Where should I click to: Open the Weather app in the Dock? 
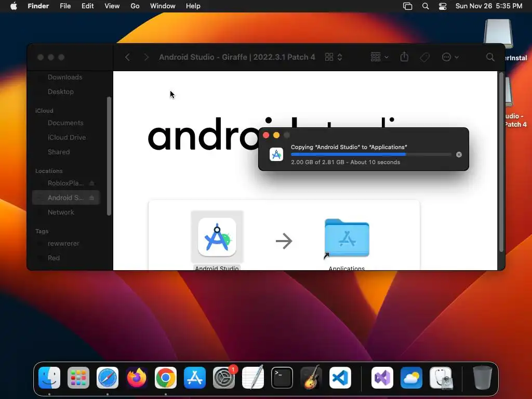pos(411,378)
